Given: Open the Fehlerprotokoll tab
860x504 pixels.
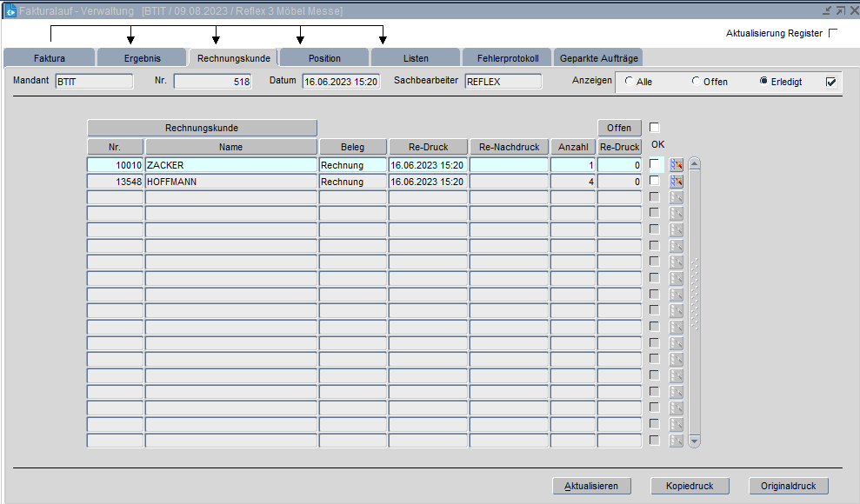Looking at the screenshot, I should pyautogui.click(x=508, y=58).
